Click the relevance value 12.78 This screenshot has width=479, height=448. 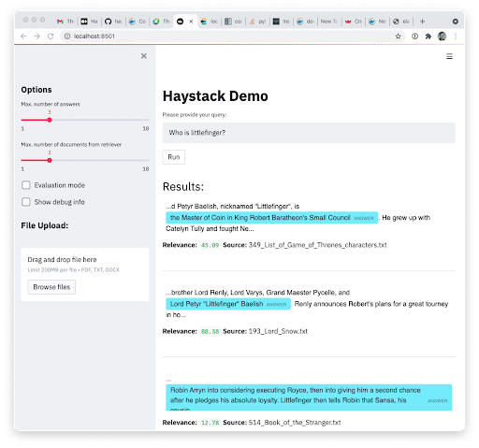click(x=210, y=423)
